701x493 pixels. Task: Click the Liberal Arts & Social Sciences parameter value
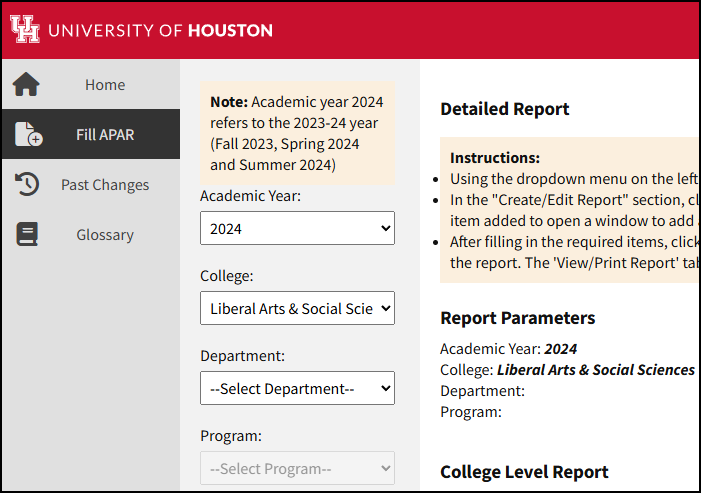[595, 370]
